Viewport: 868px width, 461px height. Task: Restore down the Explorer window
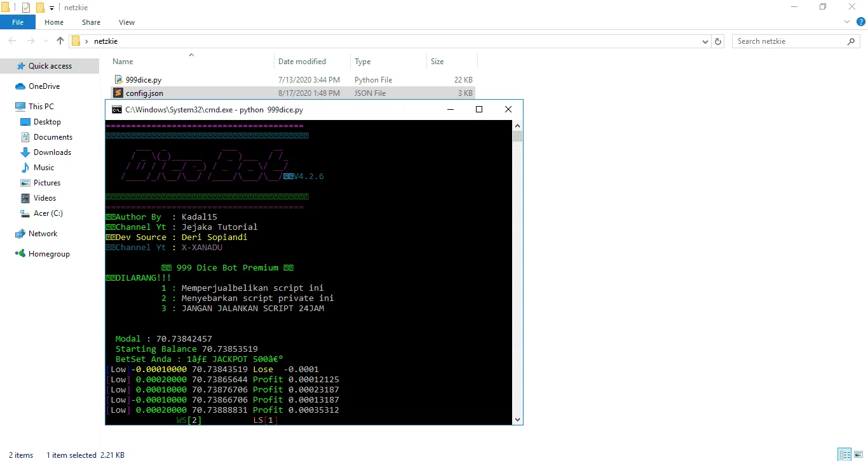pos(824,7)
